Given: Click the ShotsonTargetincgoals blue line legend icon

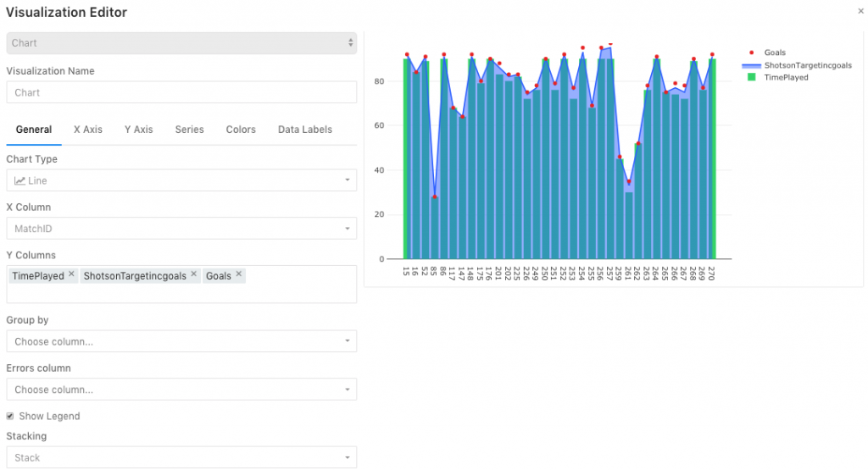Looking at the screenshot, I should 751,65.
